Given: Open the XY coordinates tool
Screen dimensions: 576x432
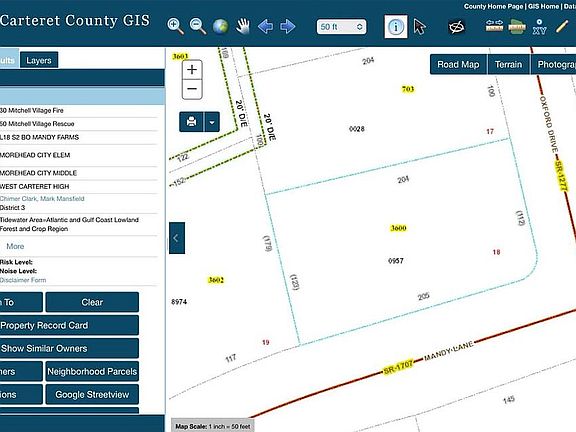Looking at the screenshot, I should click(539, 27).
